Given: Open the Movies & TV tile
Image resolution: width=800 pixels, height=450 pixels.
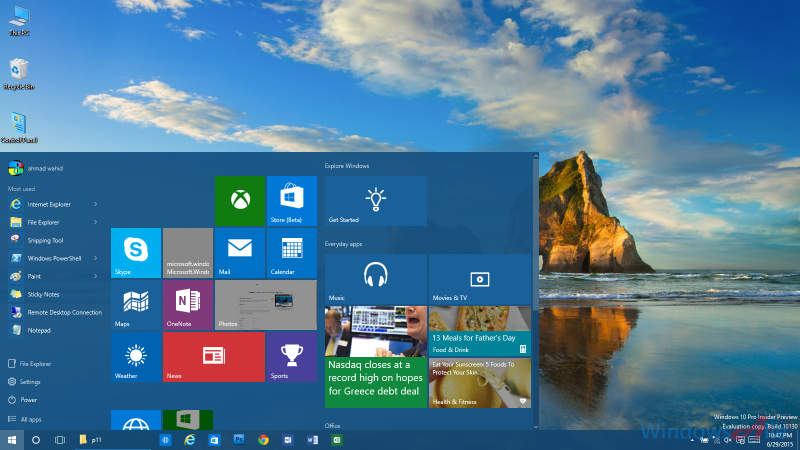Looking at the screenshot, I should tap(479, 278).
